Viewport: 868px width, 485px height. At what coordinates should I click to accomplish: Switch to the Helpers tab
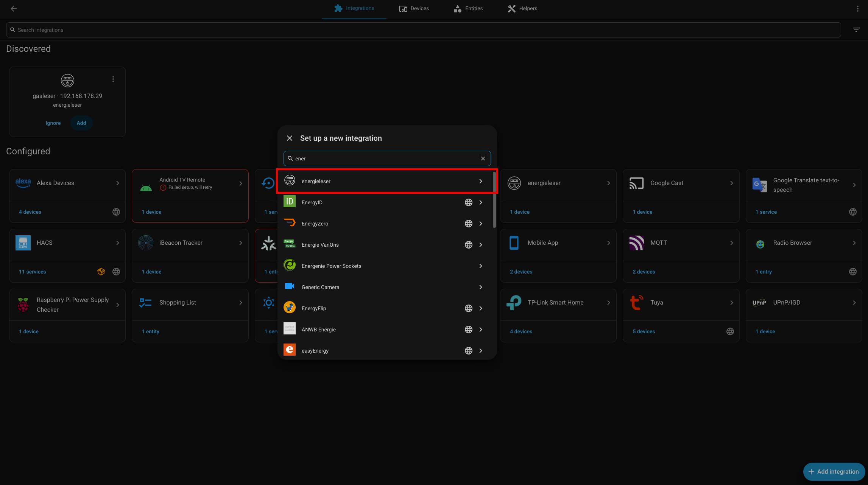pyautogui.click(x=522, y=8)
